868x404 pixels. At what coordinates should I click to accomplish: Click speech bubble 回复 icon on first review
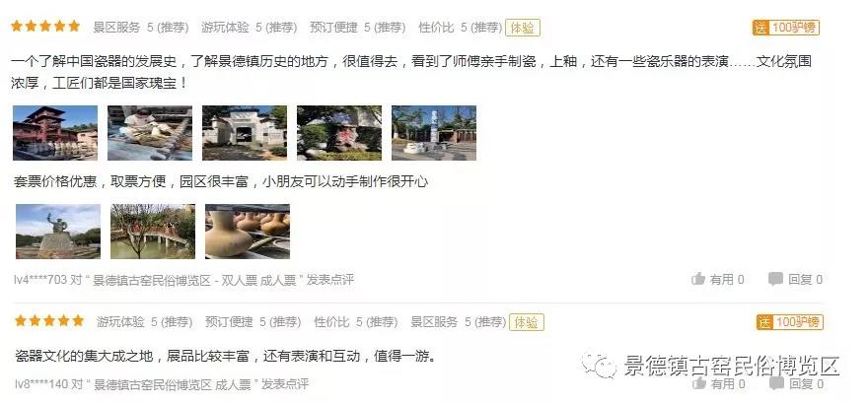coord(775,279)
